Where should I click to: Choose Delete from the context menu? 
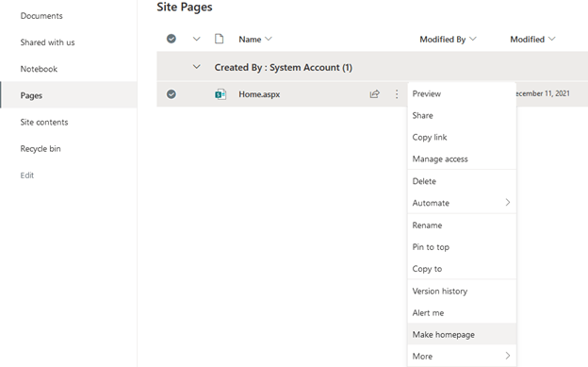point(462,181)
